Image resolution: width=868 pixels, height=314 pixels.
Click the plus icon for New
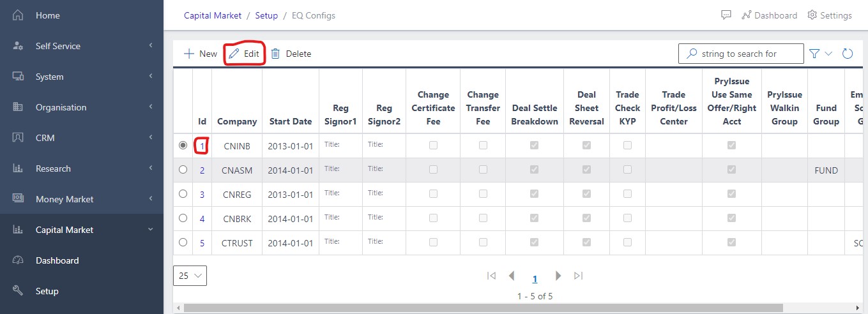[189, 54]
